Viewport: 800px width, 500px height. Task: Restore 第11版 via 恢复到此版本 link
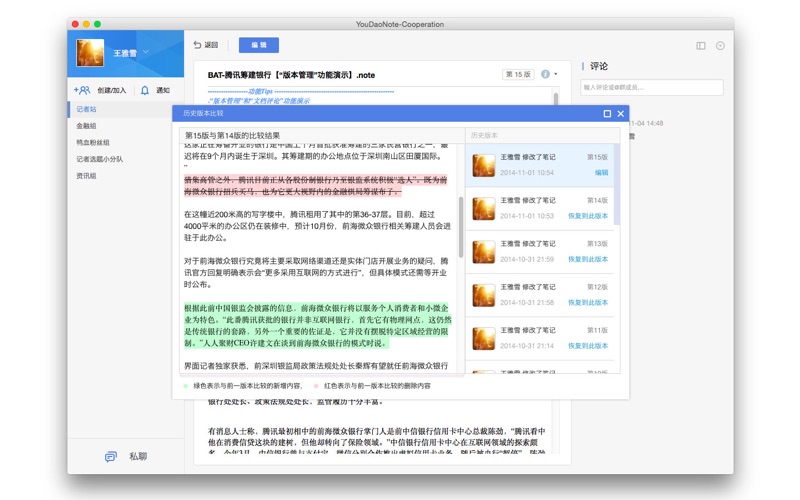point(588,346)
